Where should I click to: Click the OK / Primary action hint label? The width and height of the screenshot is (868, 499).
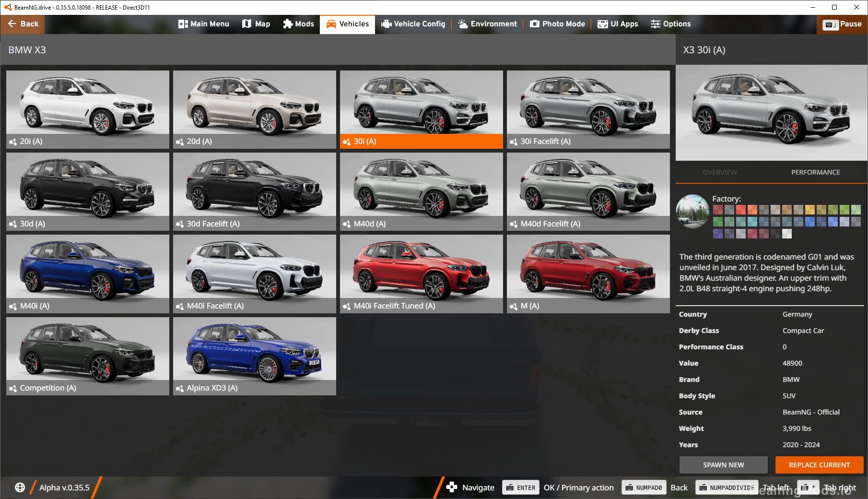578,487
